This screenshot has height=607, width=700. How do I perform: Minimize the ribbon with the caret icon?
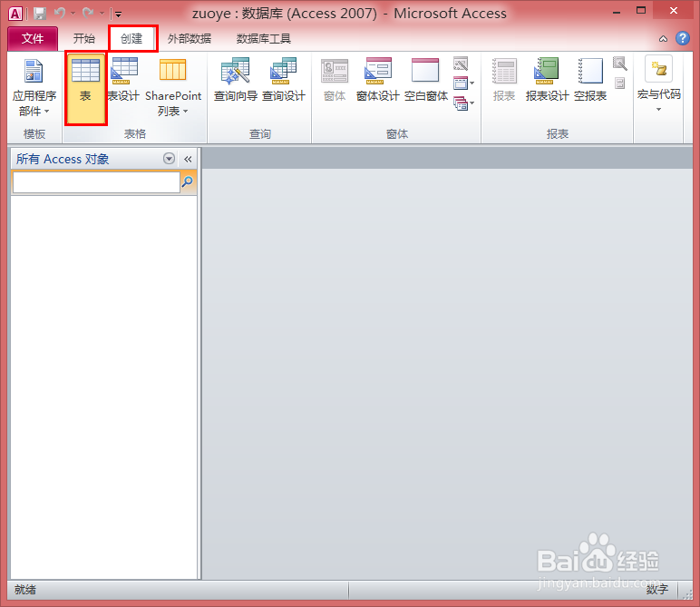click(664, 39)
